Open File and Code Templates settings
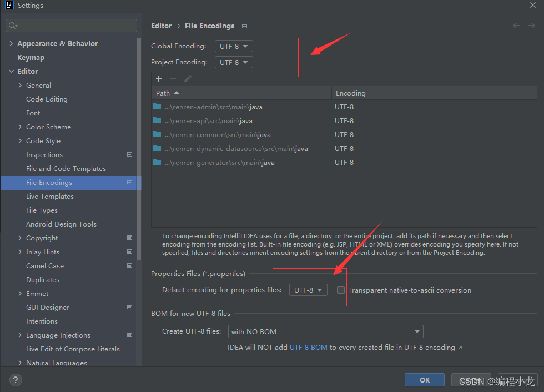This screenshot has height=392, width=544. pos(66,169)
